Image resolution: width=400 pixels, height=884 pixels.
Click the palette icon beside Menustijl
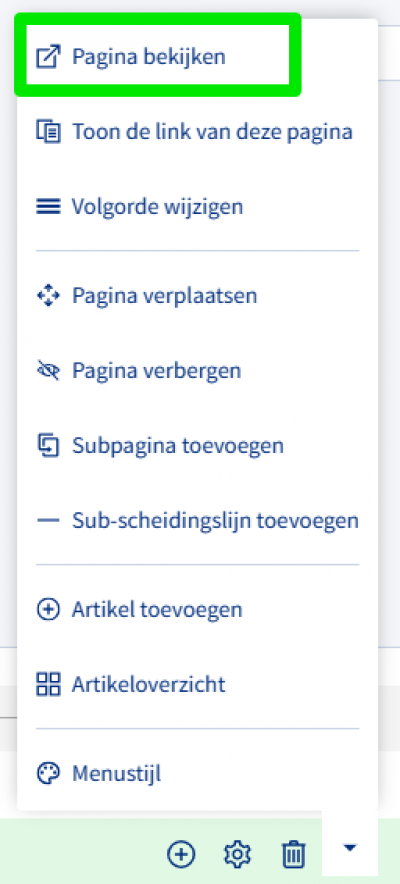click(48, 774)
